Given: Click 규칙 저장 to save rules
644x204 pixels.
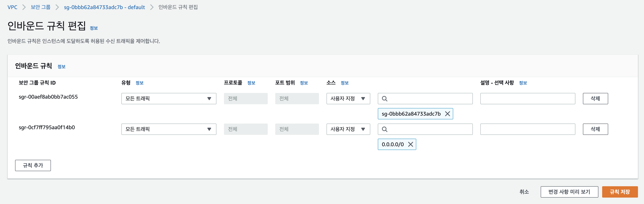Looking at the screenshot, I should coord(619,192).
